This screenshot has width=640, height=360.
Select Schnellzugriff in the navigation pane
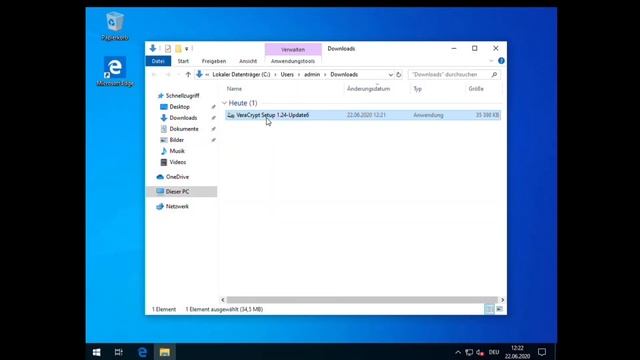pyautogui.click(x=182, y=96)
